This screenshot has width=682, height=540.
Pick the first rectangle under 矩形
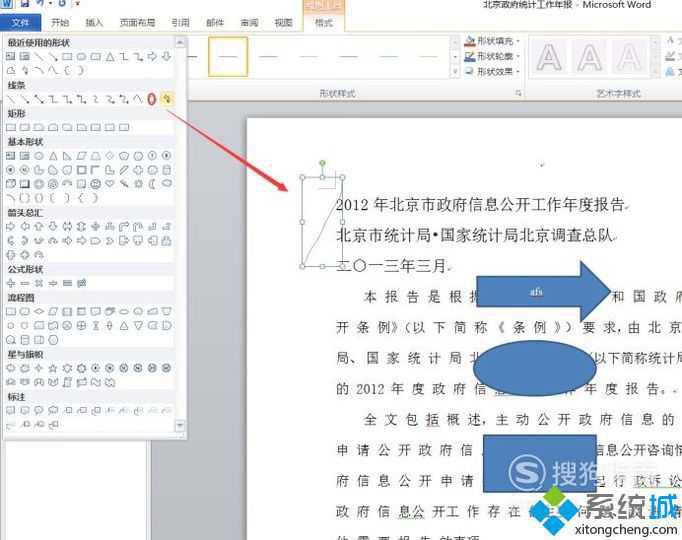[x=11, y=127]
